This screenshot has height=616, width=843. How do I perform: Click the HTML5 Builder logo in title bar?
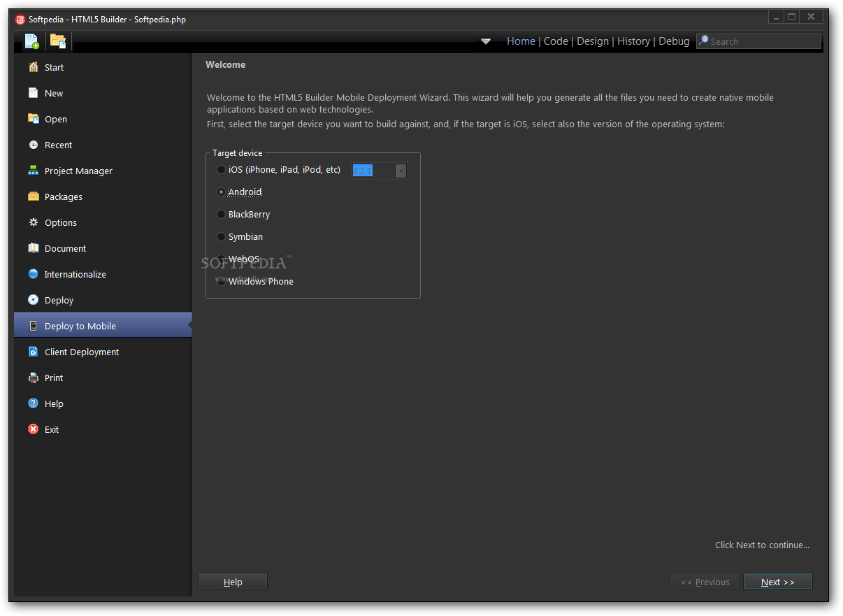click(20, 20)
